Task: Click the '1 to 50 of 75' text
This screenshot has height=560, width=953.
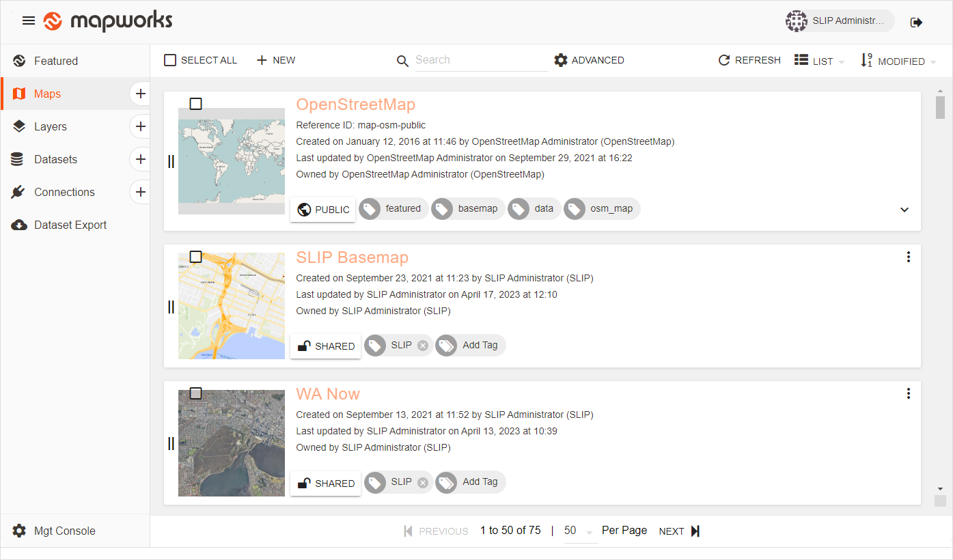Action: 510,530
